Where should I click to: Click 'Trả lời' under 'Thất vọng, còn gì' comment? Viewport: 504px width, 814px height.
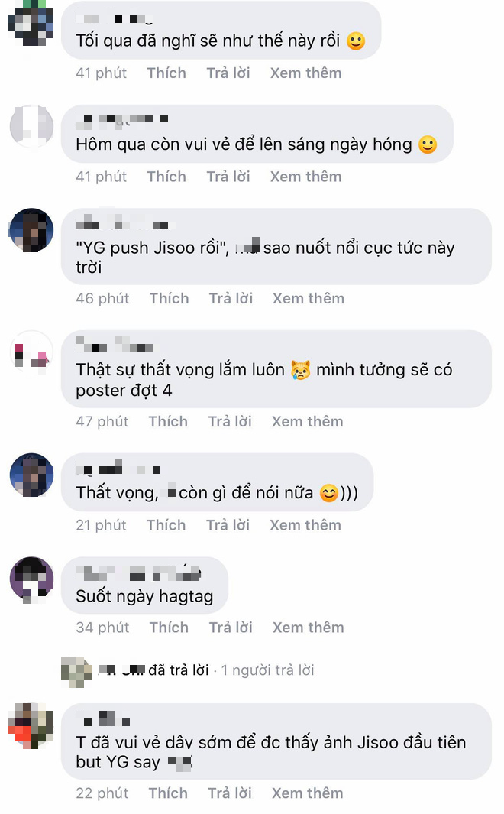pos(228,525)
